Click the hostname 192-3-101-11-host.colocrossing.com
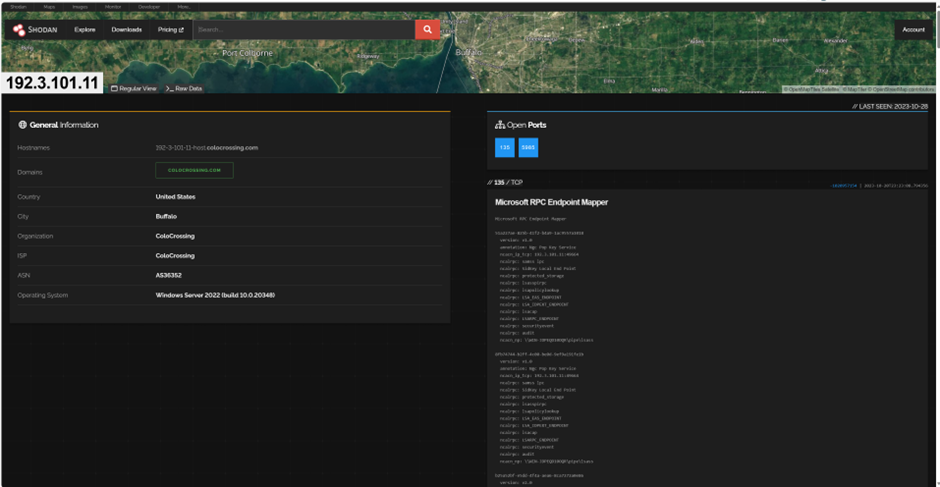Image resolution: width=940 pixels, height=487 pixels. pos(207,148)
